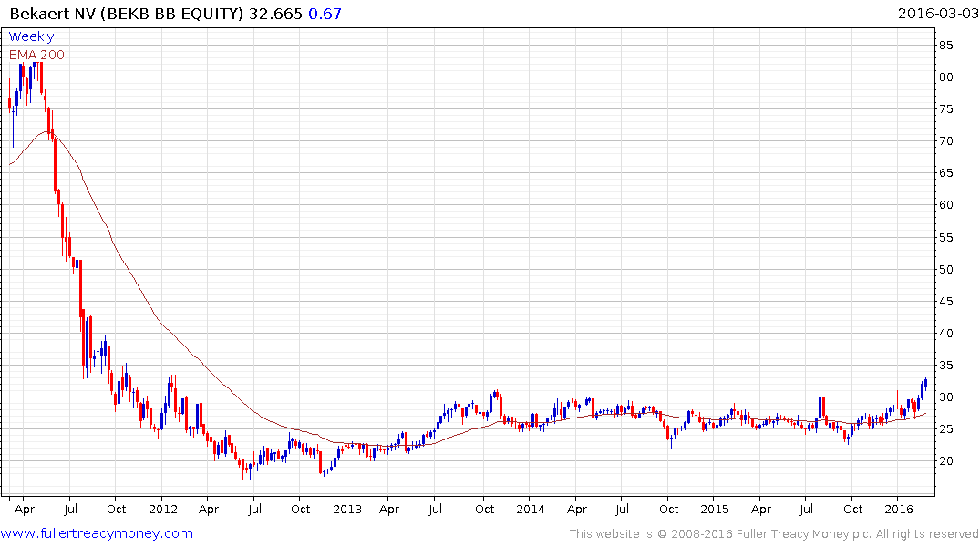Click the blue price change value 0.67
Viewport: 980px width, 547px height.
pos(325,13)
